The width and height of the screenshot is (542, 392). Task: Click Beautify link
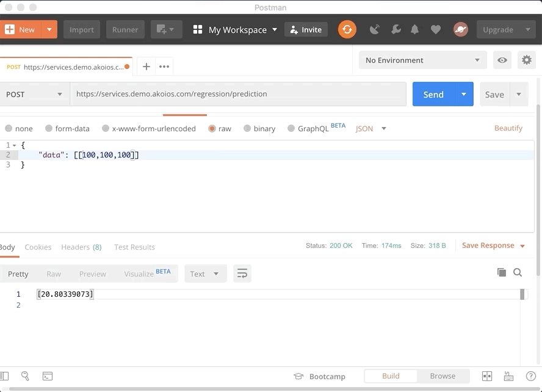pos(508,128)
